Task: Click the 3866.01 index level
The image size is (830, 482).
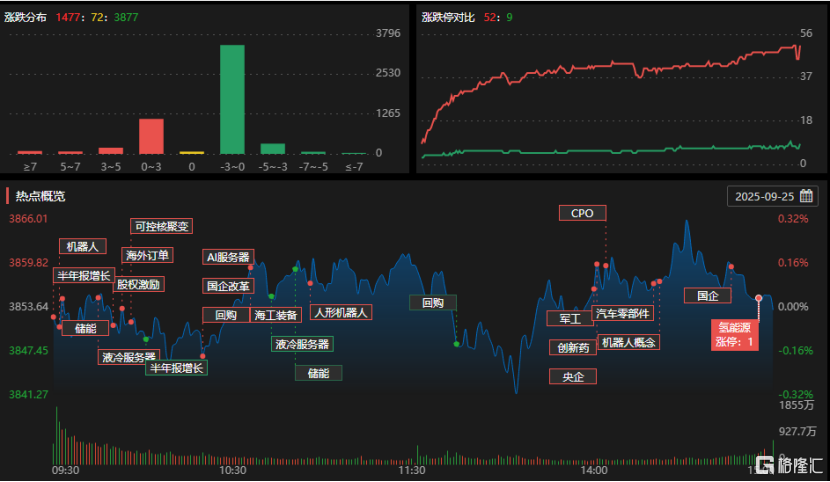Action: tap(29, 219)
